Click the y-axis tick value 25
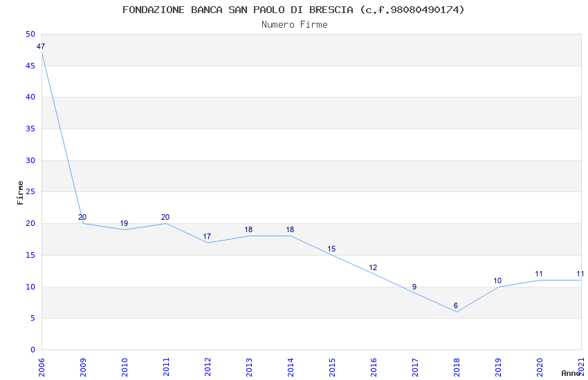This screenshot has height=380, width=588. [30, 191]
